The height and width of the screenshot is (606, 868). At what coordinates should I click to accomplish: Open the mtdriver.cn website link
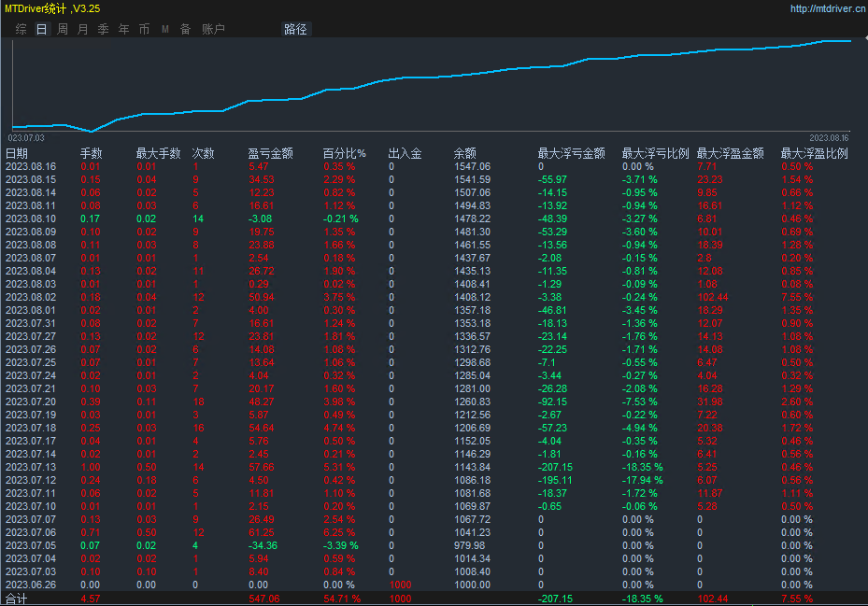tap(826, 8)
